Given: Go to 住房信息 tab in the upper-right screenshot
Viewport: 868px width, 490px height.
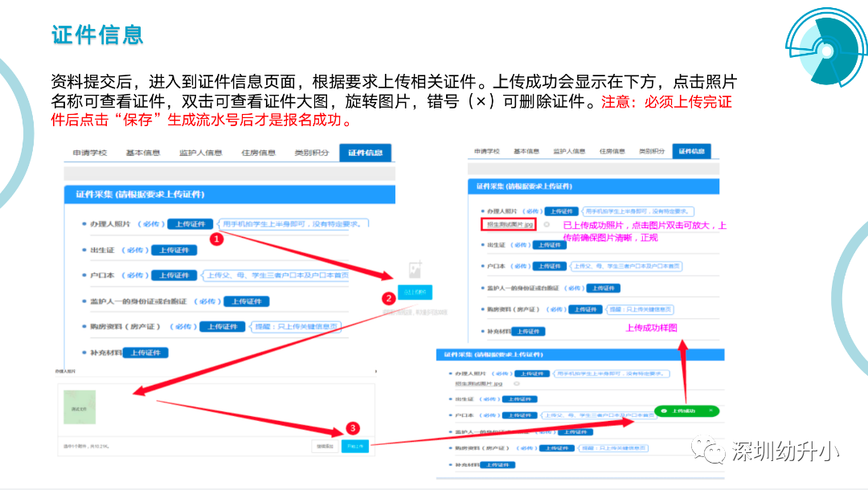Looking at the screenshot, I should coord(612,152).
